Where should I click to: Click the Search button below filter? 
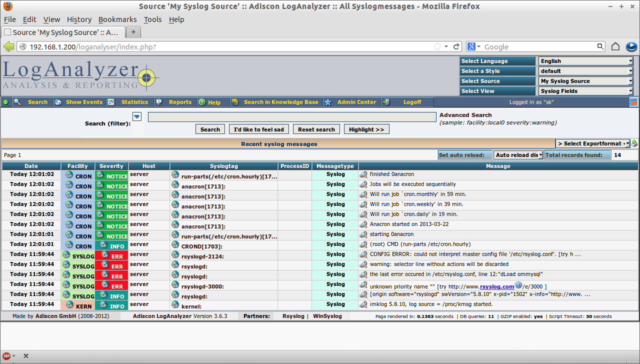210,129
